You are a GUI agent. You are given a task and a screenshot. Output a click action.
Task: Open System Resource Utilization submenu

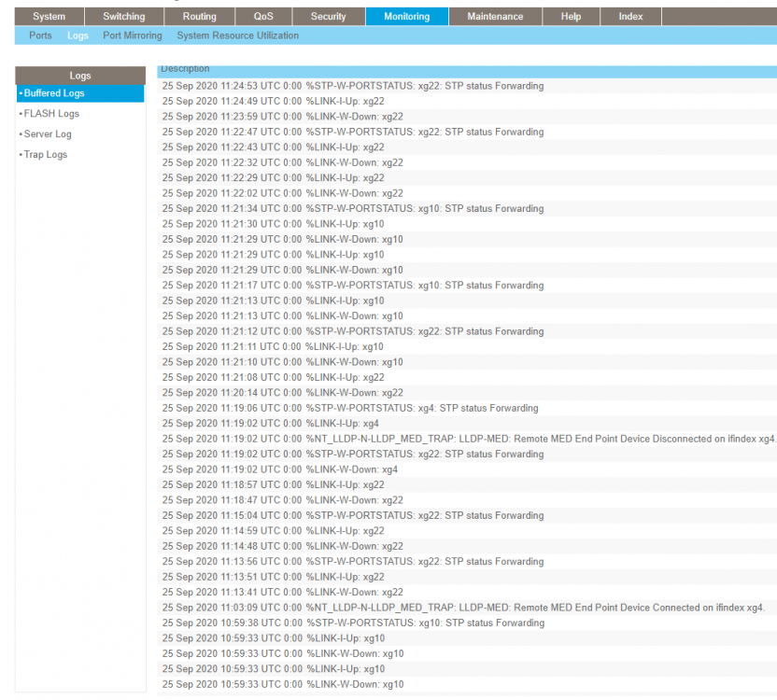coord(237,35)
